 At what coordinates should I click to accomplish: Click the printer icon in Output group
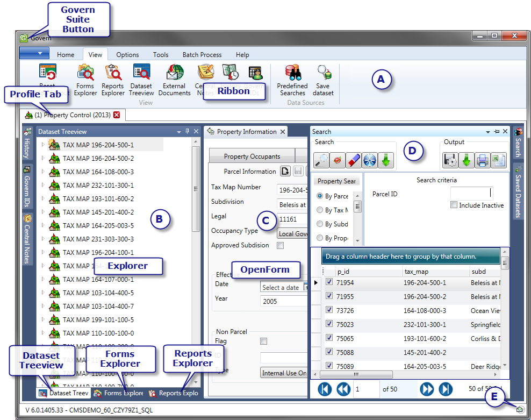tap(482, 160)
